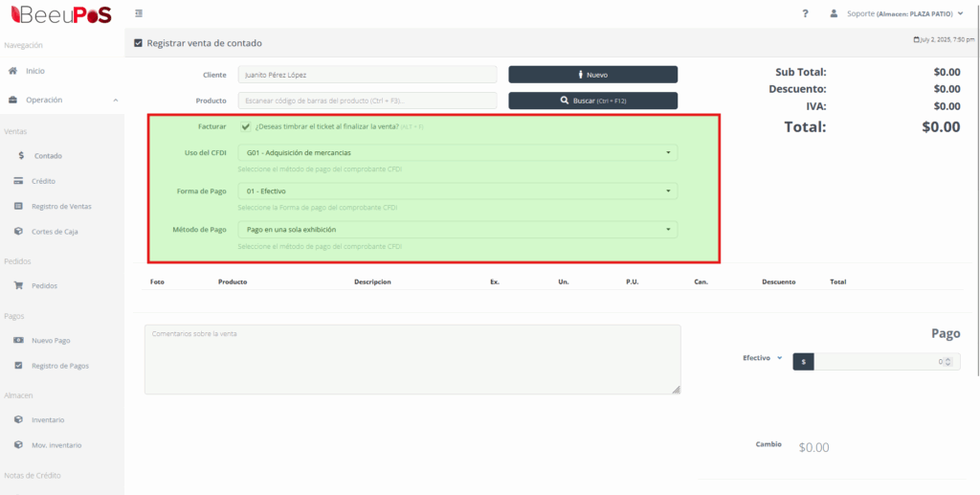
Task: Click the Inicio home icon
Action: [x=12, y=71]
